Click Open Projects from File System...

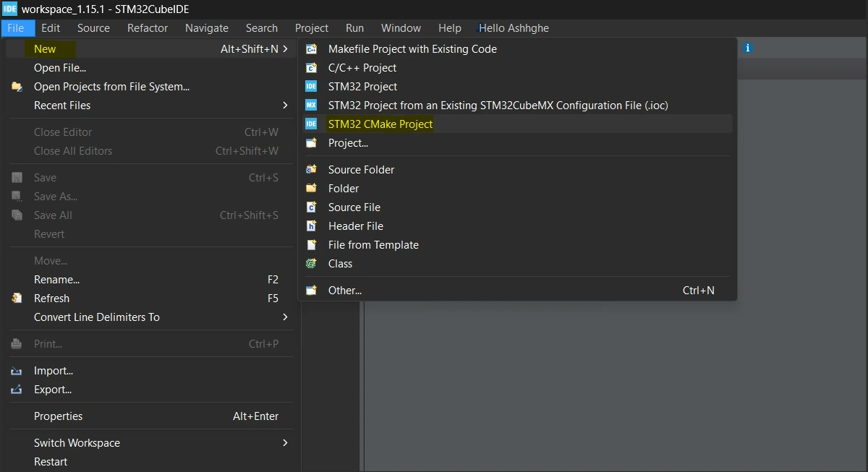point(151,87)
